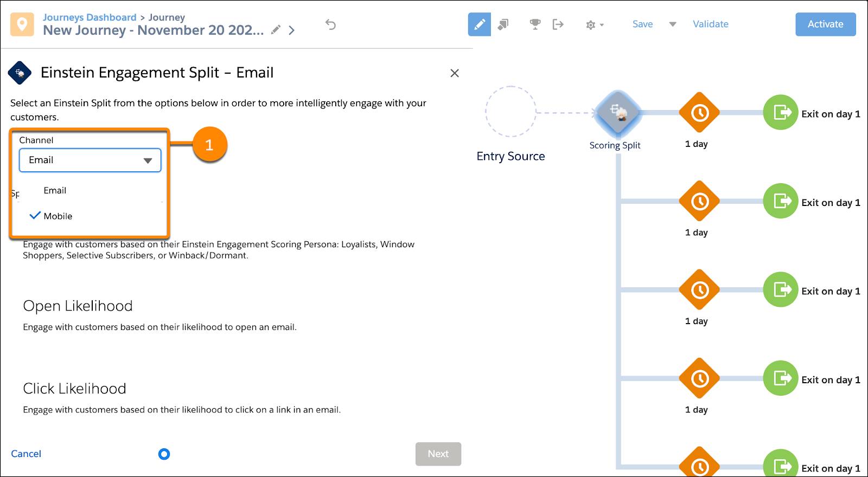Viewport: 868px width, 477px height.
Task: Select the Click Likelihood split option
Action: (x=74, y=389)
